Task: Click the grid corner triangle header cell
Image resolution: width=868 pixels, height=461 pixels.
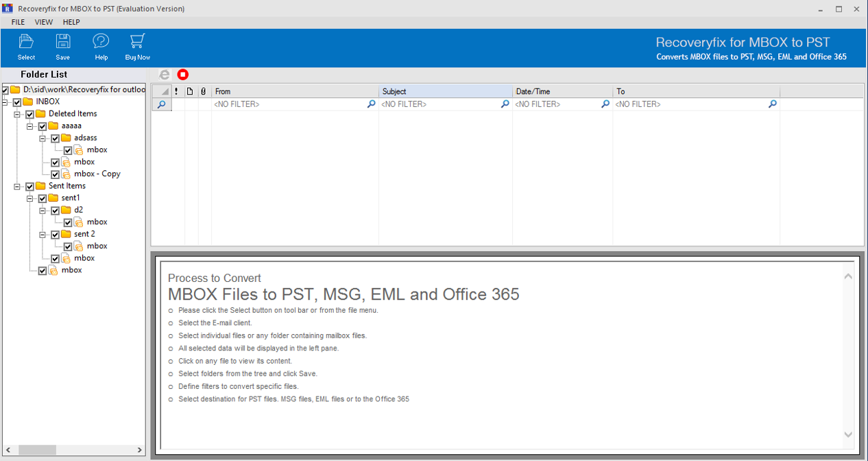Action: click(161, 91)
